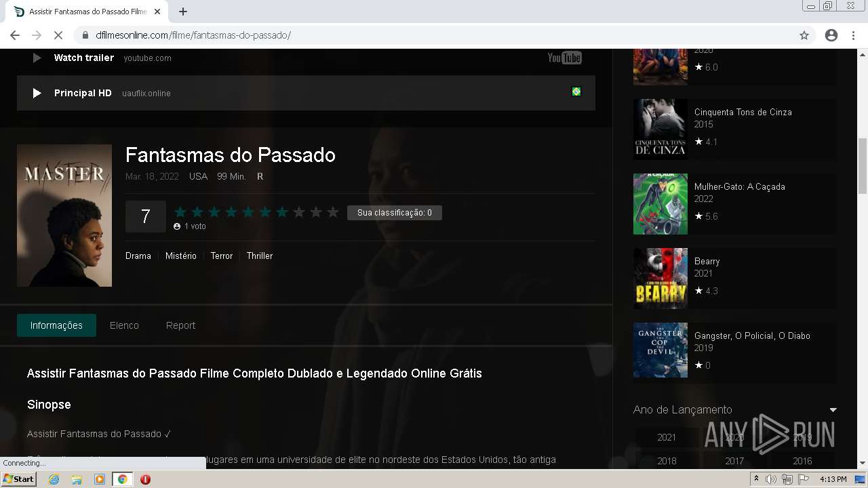Click the rating score 7 box

tap(146, 216)
